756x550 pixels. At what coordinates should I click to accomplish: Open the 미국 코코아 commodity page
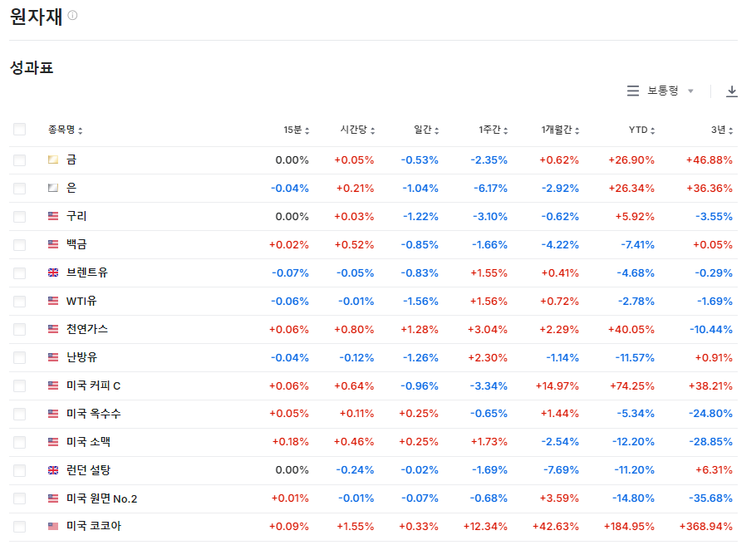94,527
